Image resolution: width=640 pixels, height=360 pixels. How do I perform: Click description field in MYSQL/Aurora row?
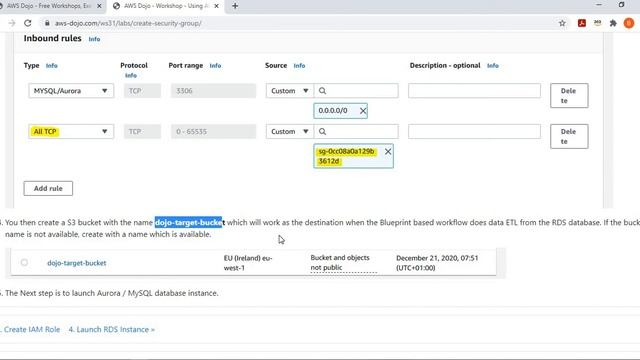474,91
